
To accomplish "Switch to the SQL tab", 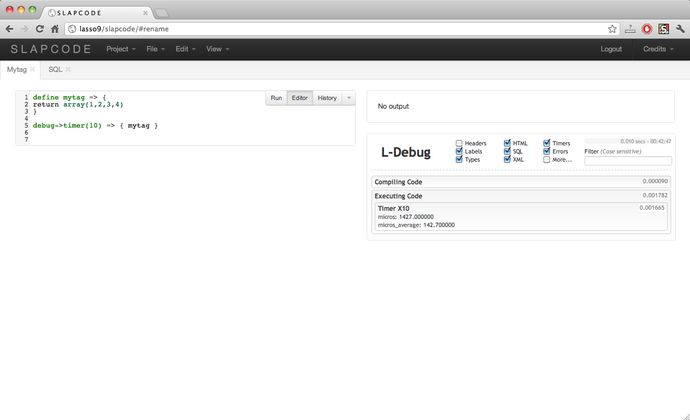I will coord(55,69).
